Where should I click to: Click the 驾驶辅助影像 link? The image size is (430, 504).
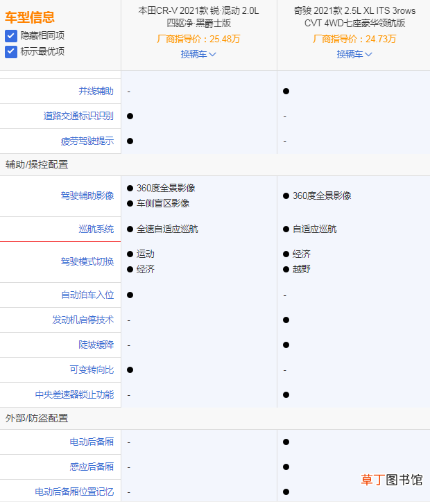87,195
